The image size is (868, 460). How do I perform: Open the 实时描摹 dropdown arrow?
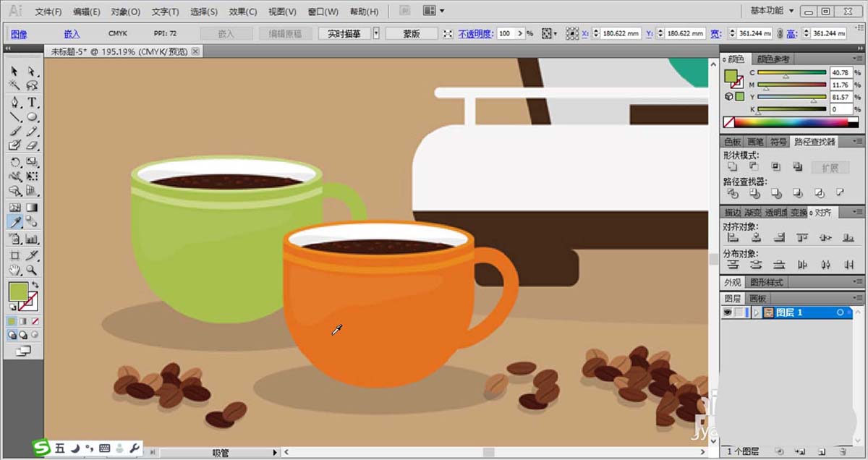coord(376,33)
